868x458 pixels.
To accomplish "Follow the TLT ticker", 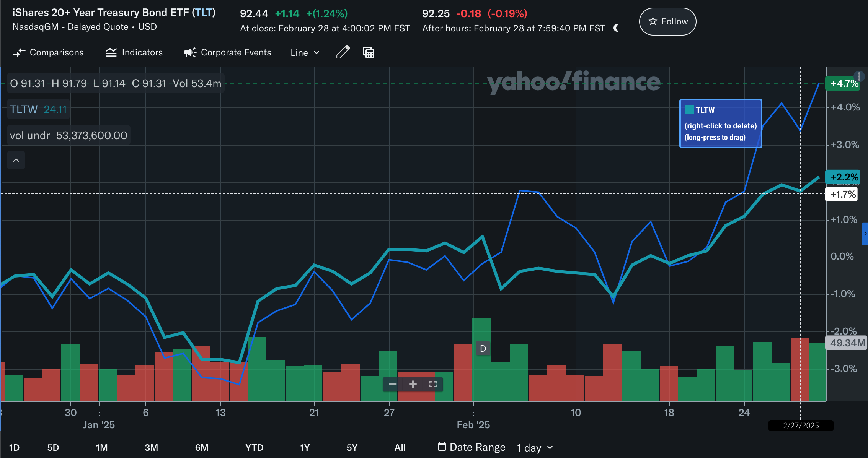I will point(668,21).
